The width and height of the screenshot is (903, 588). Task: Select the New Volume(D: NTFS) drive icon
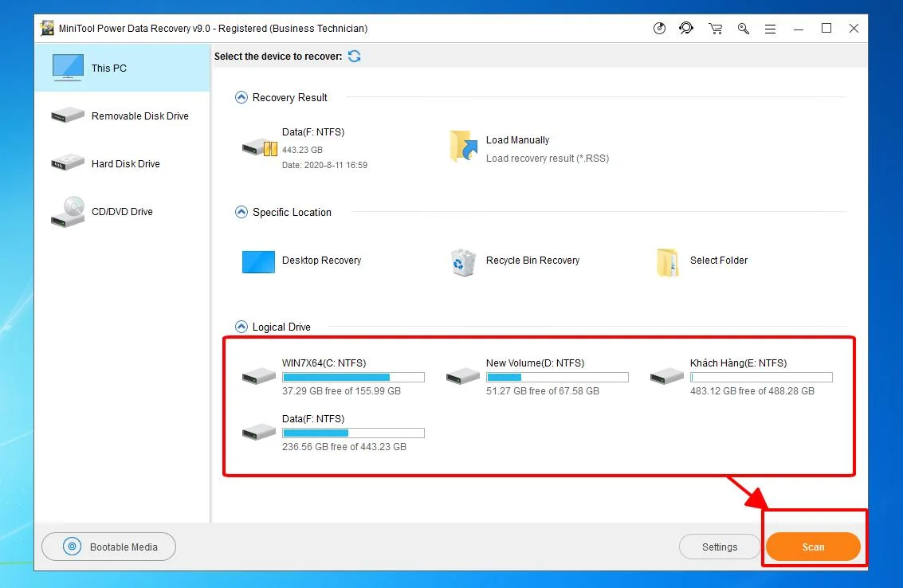(463, 376)
